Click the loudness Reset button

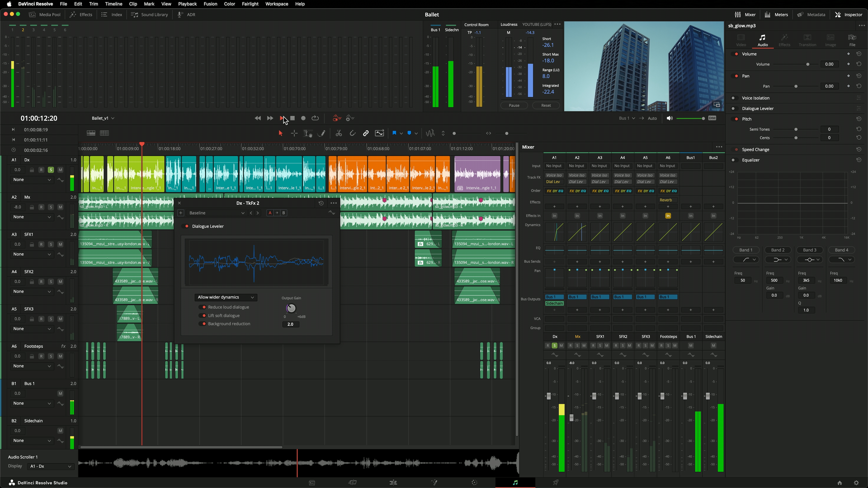(546, 106)
